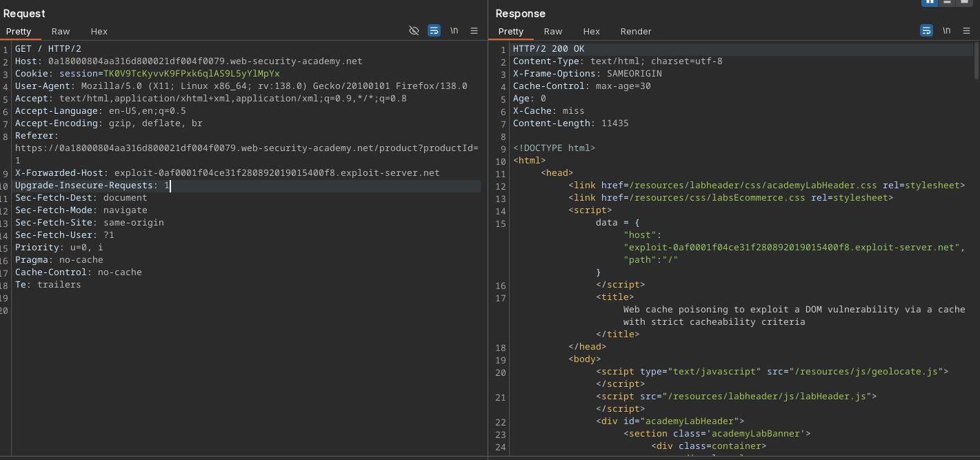This screenshot has height=460, width=980.
Task: Click the page title text about web cache poisoning
Action: coord(794,315)
